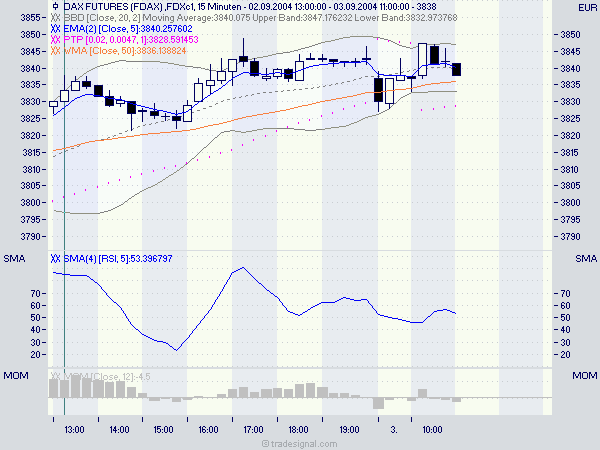
Task: Click the 16:00 time axis label
Action: click(208, 430)
